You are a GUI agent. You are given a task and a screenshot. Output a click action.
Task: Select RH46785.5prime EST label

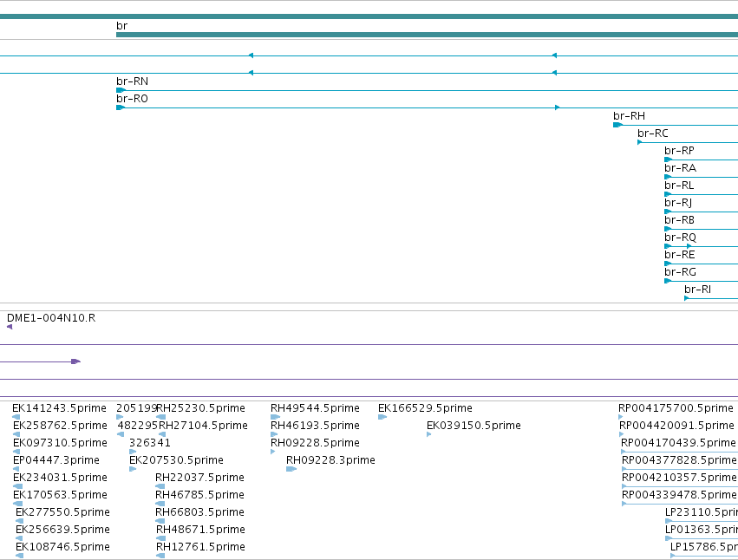[x=202, y=495]
